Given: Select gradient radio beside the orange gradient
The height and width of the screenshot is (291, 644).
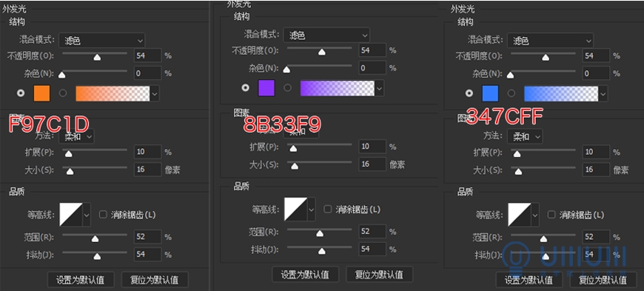Looking at the screenshot, I should pos(63,93).
